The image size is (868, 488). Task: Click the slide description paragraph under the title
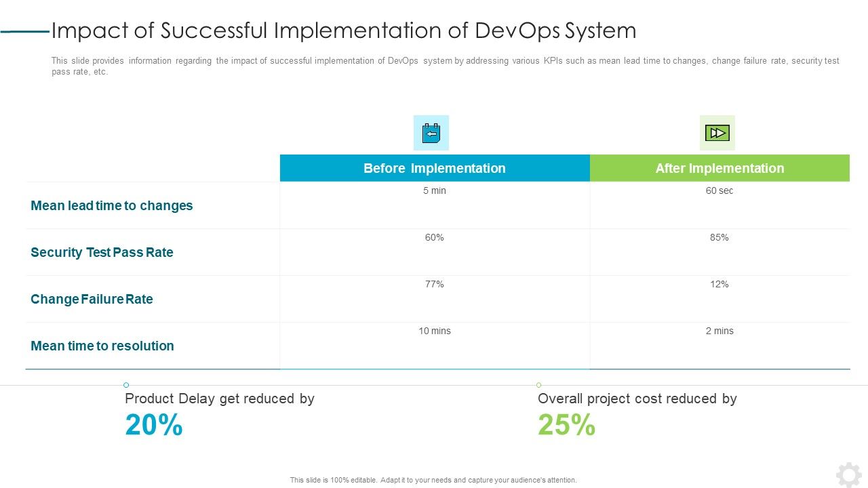(446, 66)
